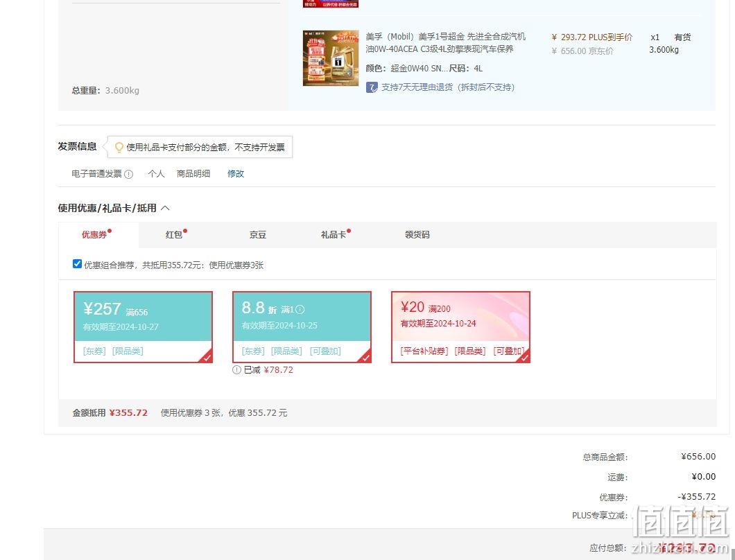The width and height of the screenshot is (735, 560).
Task: Click the 支持7天无理由退货 text
Action: (448, 87)
